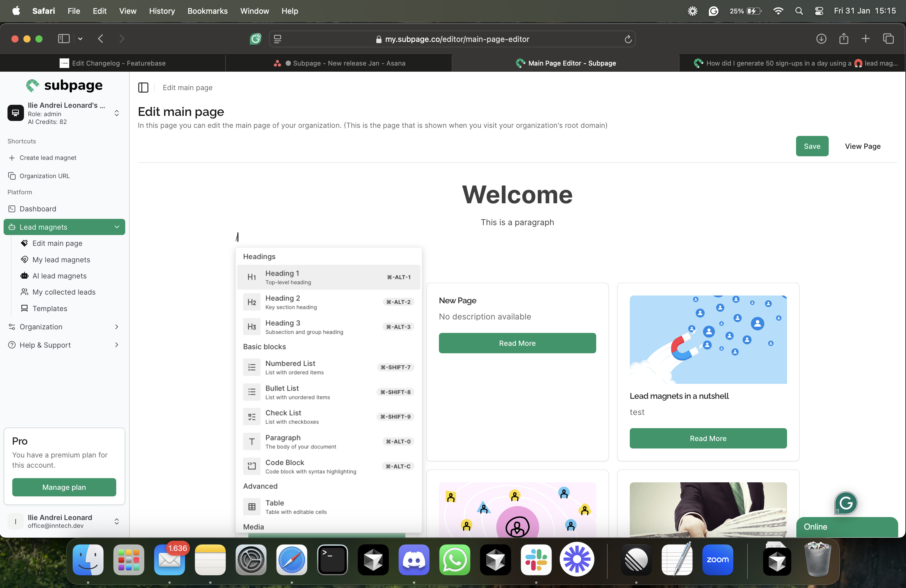Switch to the 50 sign-ups lead magnet tab
The height and width of the screenshot is (588, 906).
point(792,63)
